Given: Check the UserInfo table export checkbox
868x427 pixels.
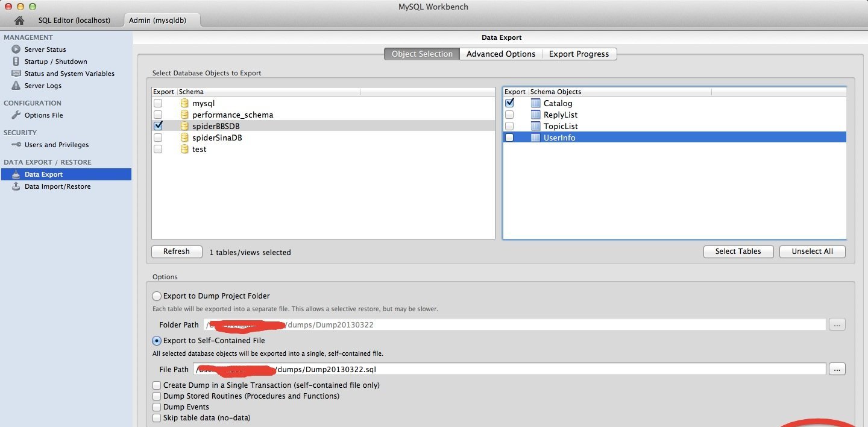Looking at the screenshot, I should pyautogui.click(x=509, y=138).
